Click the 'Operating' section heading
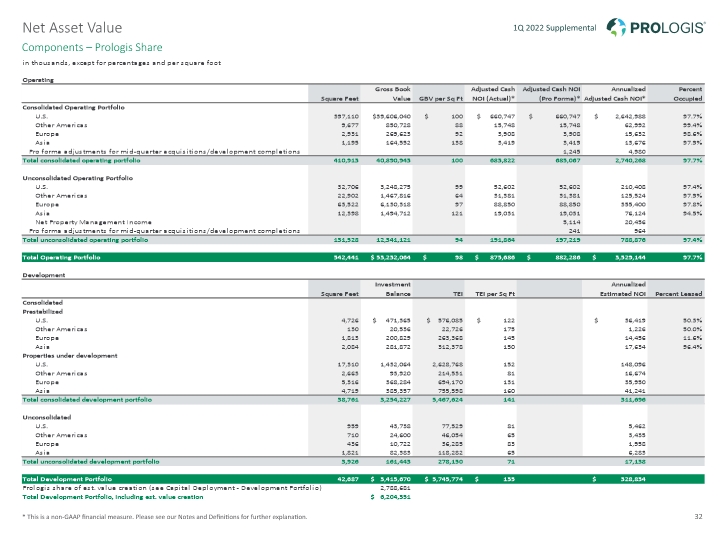This screenshot has height=540, width=720. 38,80
